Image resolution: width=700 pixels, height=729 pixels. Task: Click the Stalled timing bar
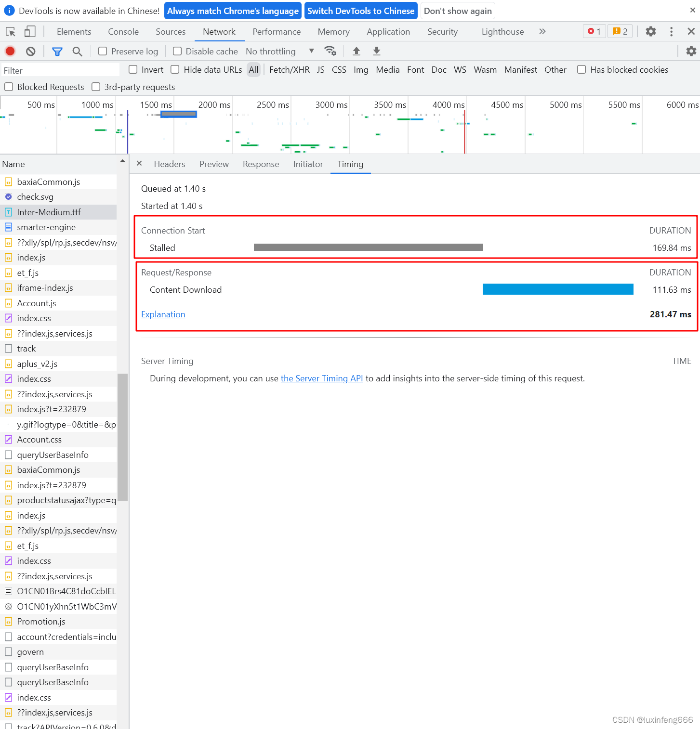369,247
